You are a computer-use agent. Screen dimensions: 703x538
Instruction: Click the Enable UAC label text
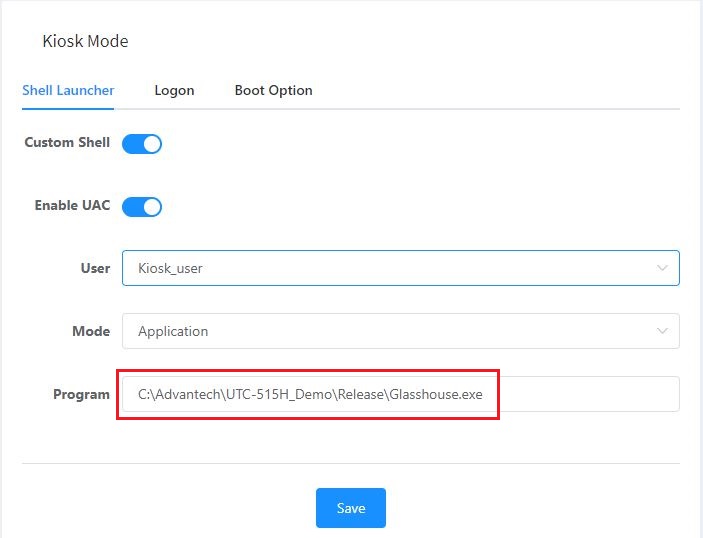[72, 205]
